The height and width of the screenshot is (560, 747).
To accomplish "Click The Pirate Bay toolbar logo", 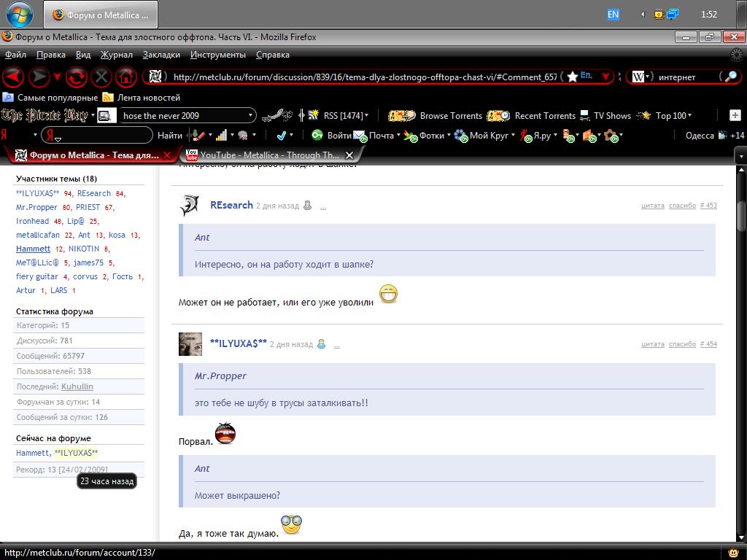I will (44, 115).
